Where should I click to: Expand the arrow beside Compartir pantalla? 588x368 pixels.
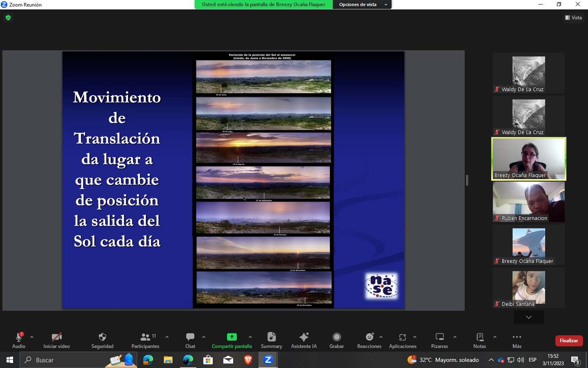pos(250,337)
